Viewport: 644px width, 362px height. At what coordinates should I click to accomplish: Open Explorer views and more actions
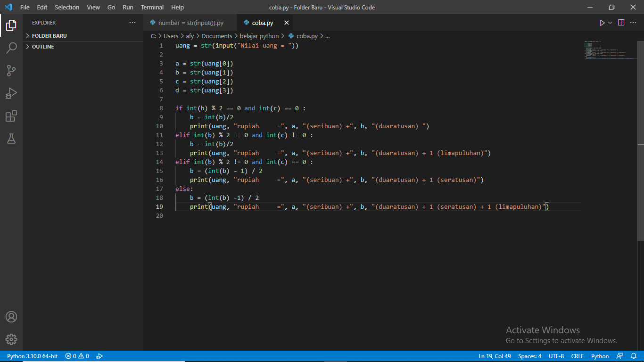pos(132,23)
